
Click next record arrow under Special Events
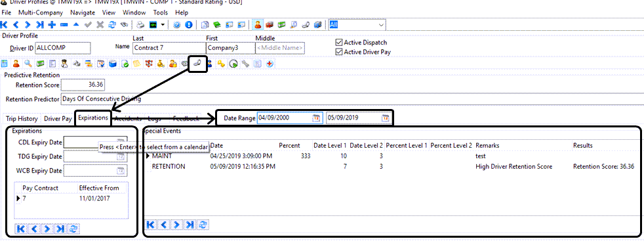point(177,225)
